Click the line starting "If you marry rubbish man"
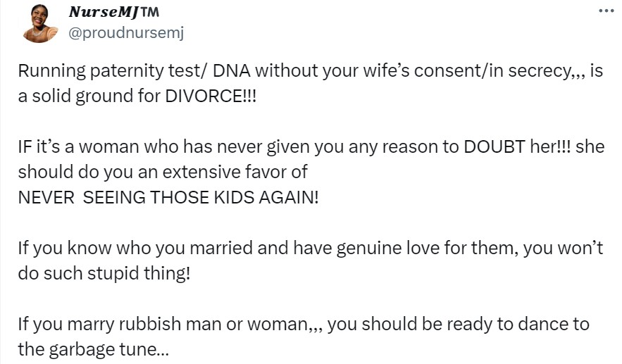The height and width of the screenshot is (364, 622). (303, 325)
